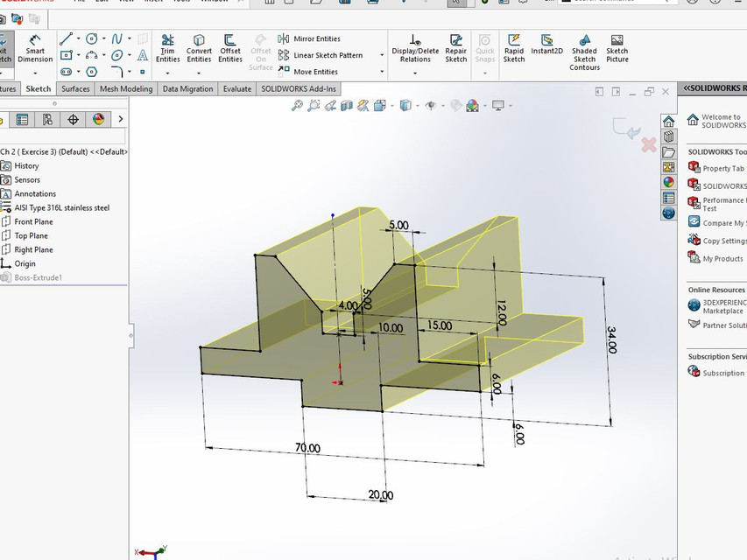Click the Section View icon

[346, 106]
